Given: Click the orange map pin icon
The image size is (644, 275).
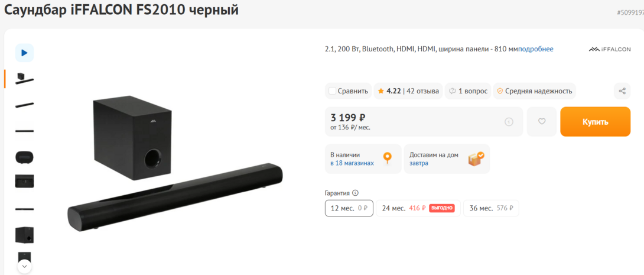Looking at the screenshot, I should click(x=388, y=158).
